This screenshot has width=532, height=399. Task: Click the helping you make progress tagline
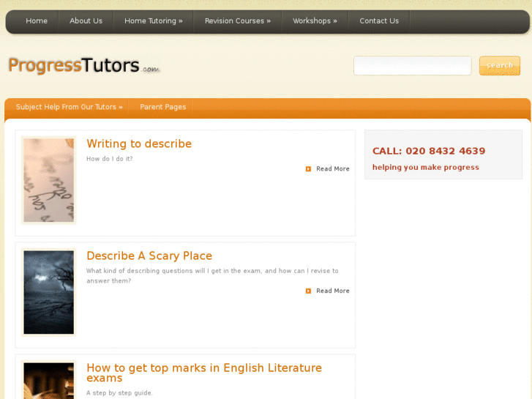(x=425, y=167)
